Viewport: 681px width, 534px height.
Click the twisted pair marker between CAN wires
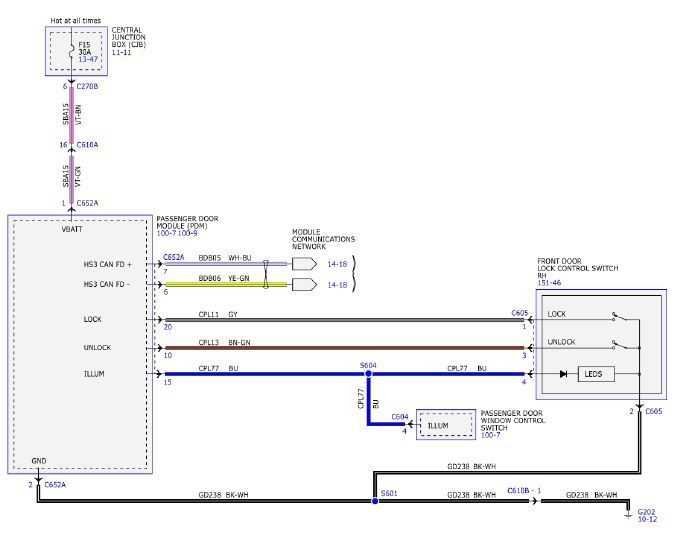(x=266, y=274)
